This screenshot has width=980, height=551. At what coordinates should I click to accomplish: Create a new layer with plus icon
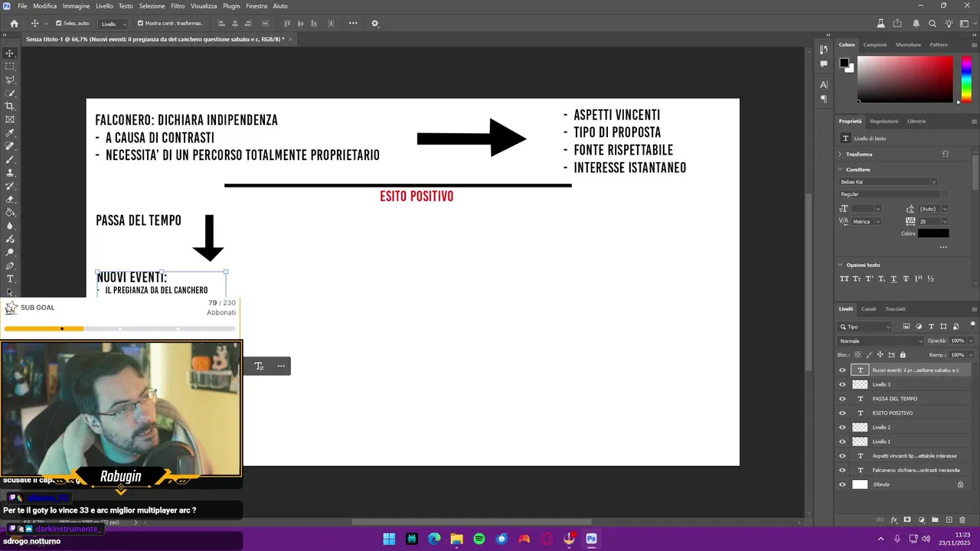[x=949, y=520]
